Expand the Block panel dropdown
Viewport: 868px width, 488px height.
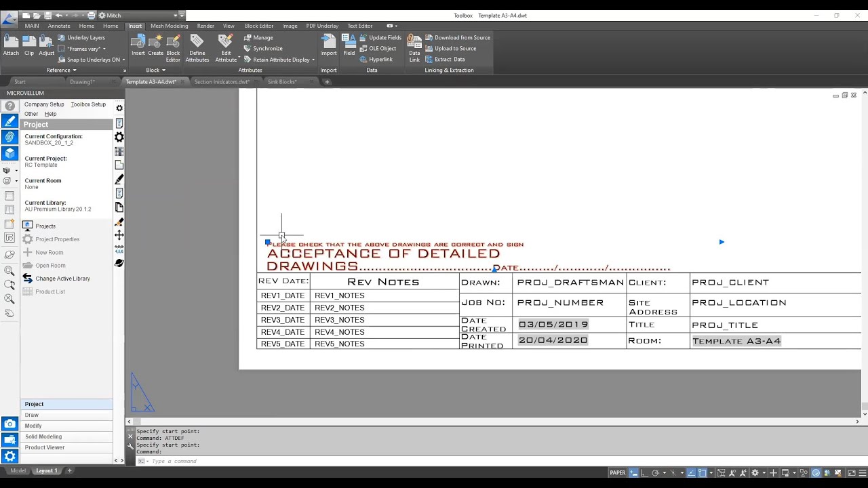pyautogui.click(x=156, y=70)
